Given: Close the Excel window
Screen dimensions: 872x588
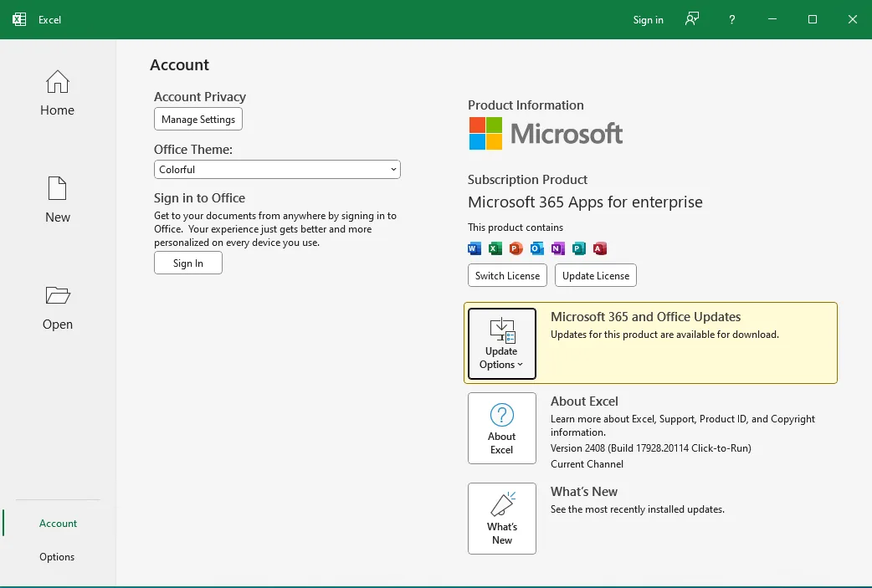Looking at the screenshot, I should 852,19.
